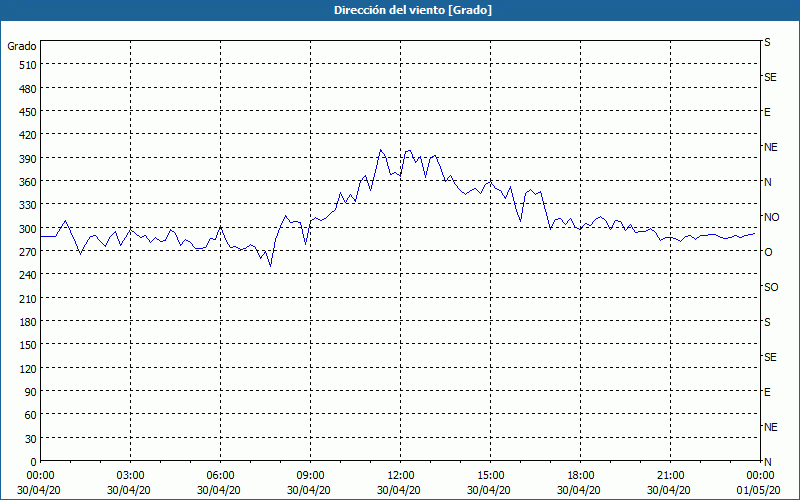Select the 06:00 time axis label
This screenshot has height=500, width=800.
tap(220, 476)
